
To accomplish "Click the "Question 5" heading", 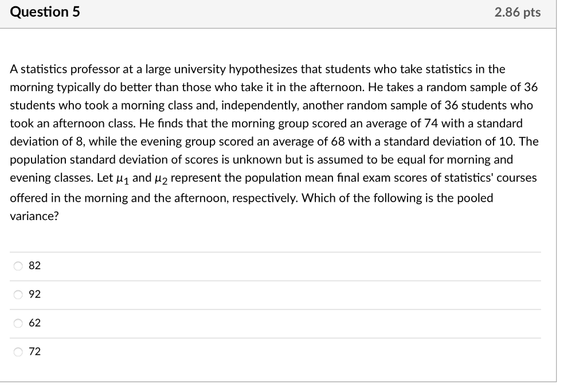I will 45,12.
